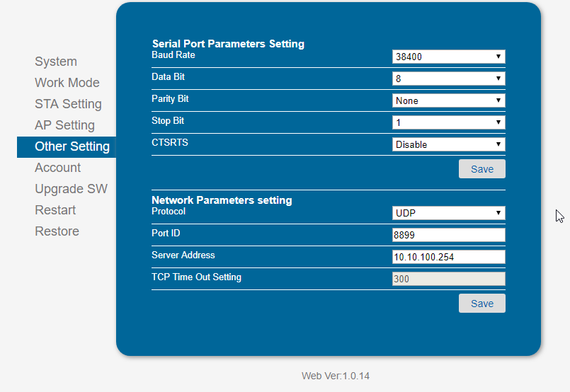The image size is (570, 392).
Task: Open the CTSRTS dropdown set to Disable
Action: 449,144
